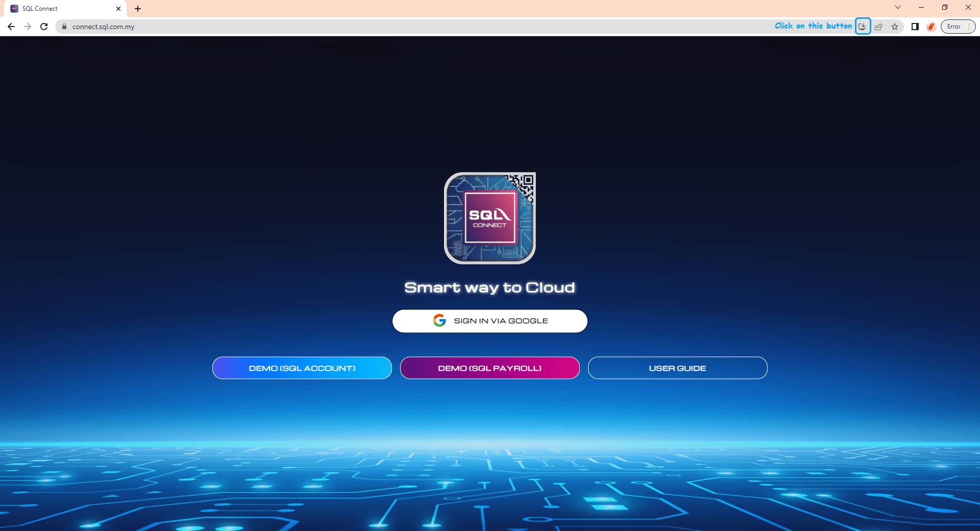Open a new browser tab
Screen dimensions: 980x531
tap(138, 9)
